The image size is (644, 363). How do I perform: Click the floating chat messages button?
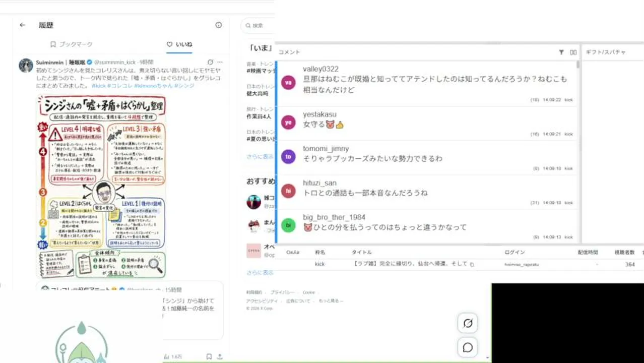[x=468, y=347]
